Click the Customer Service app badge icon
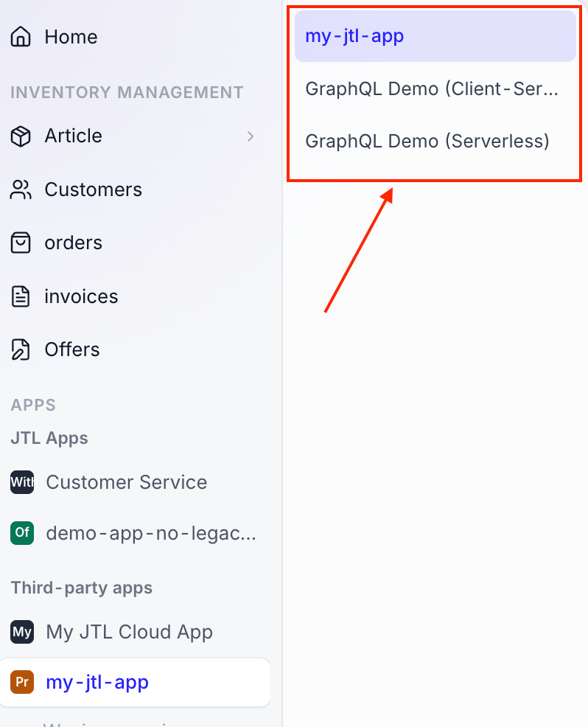The image size is (588, 727). [22, 482]
